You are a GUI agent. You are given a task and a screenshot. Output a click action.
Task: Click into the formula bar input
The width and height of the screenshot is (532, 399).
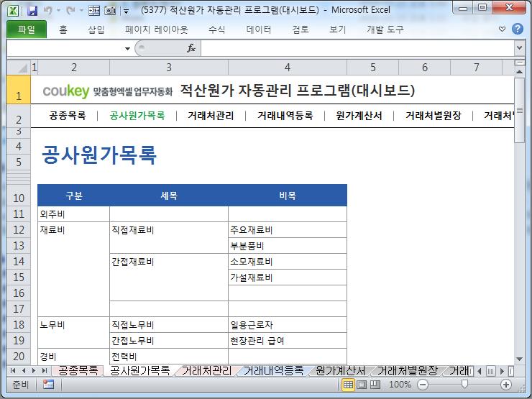pos(357,48)
